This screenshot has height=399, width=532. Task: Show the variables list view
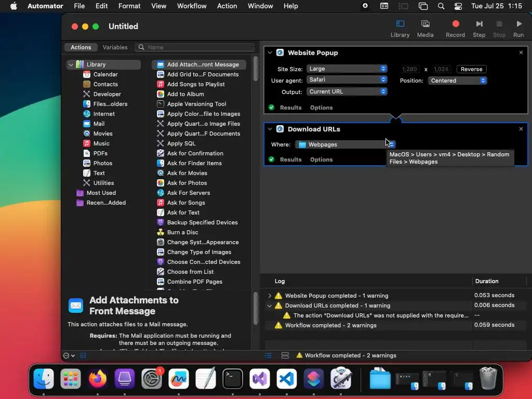point(285,355)
